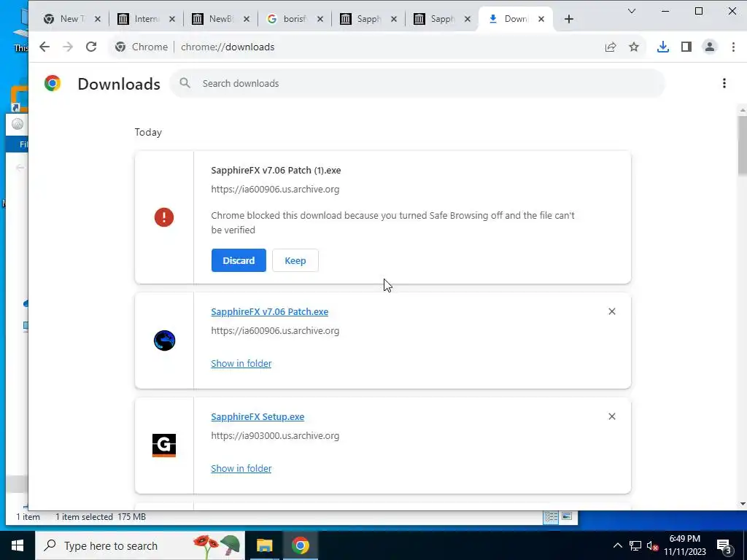Open the share this page icon
The width and height of the screenshot is (747, 560).
point(611,47)
